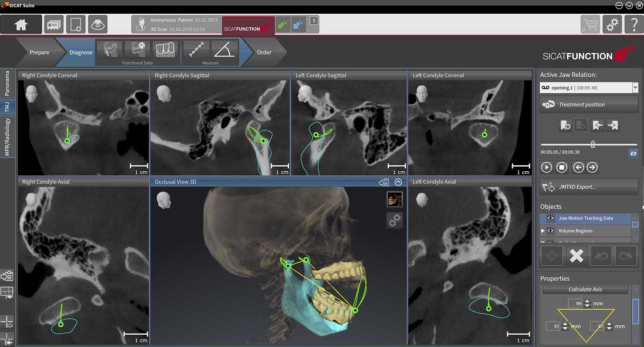Click the layout reset icon in left sidebar

click(x=7, y=293)
